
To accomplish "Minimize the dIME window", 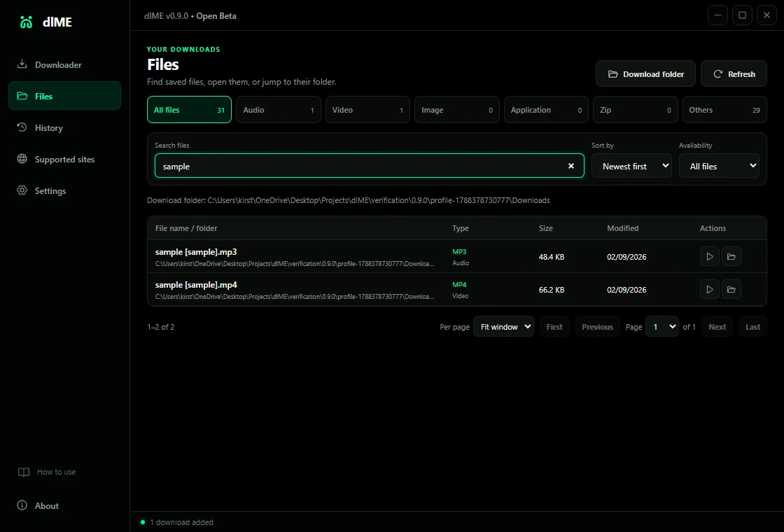I will tap(717, 15).
